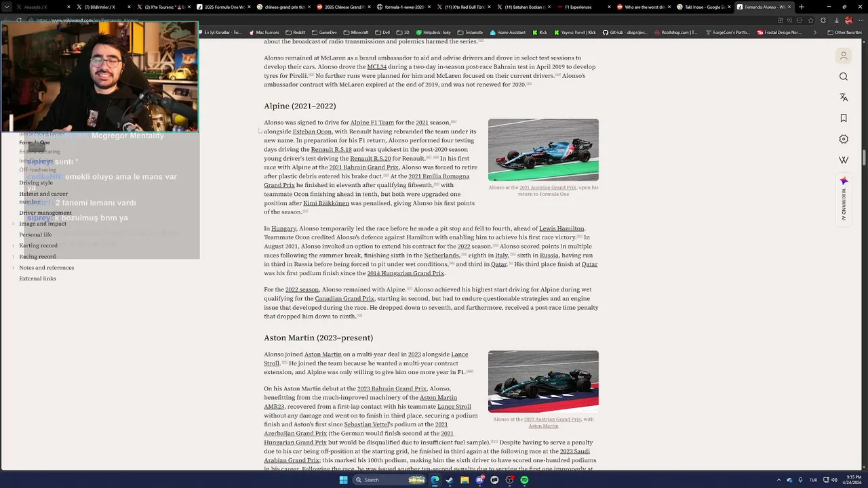Go to External links in contents

pyautogui.click(x=37, y=279)
